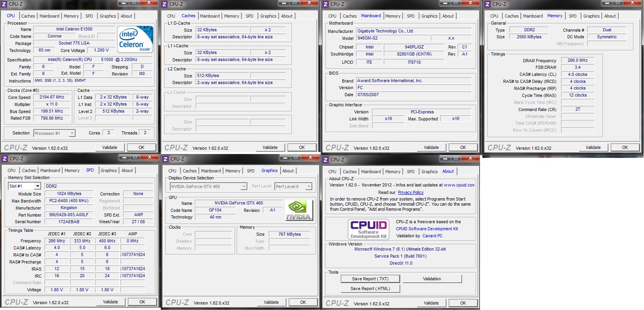Click OK in the CPU window
The width and height of the screenshot is (644, 310).
point(142,147)
